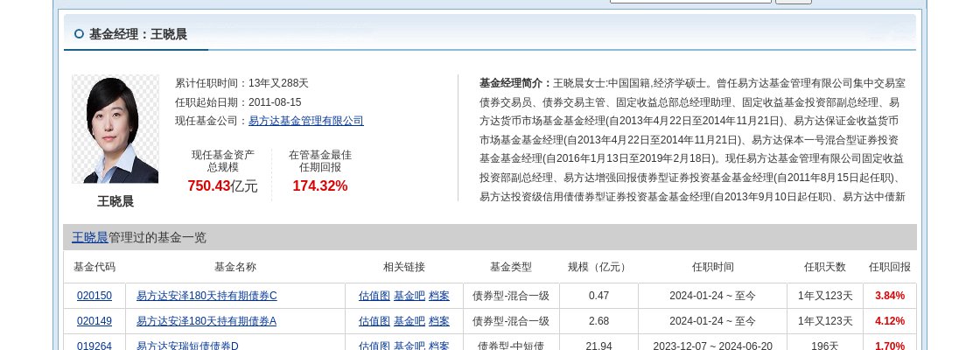
Task: Open 档案 for fund 020150
Action: tap(438, 296)
